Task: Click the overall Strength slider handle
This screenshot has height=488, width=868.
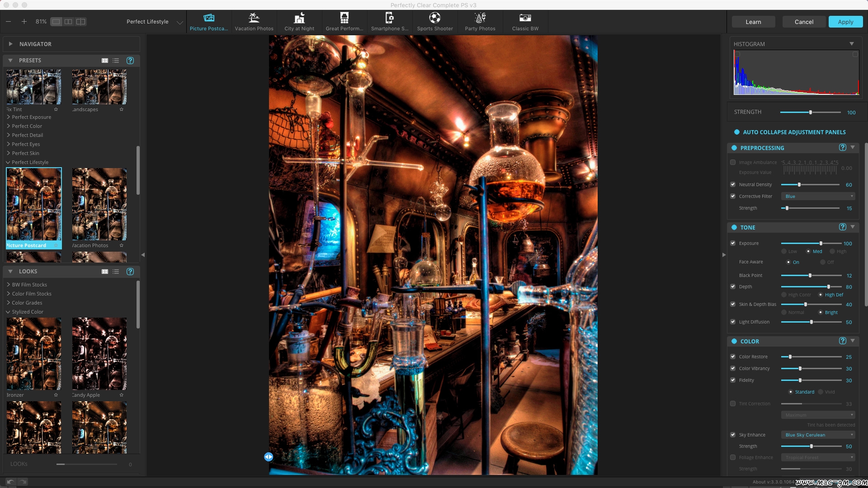Action: pos(811,112)
